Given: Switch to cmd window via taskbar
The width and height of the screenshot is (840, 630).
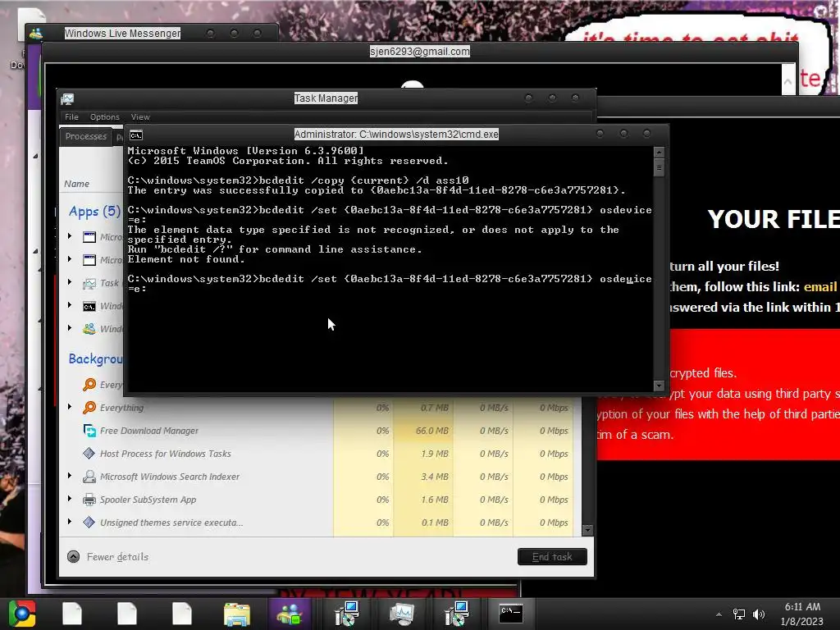Looking at the screenshot, I should tap(510, 614).
